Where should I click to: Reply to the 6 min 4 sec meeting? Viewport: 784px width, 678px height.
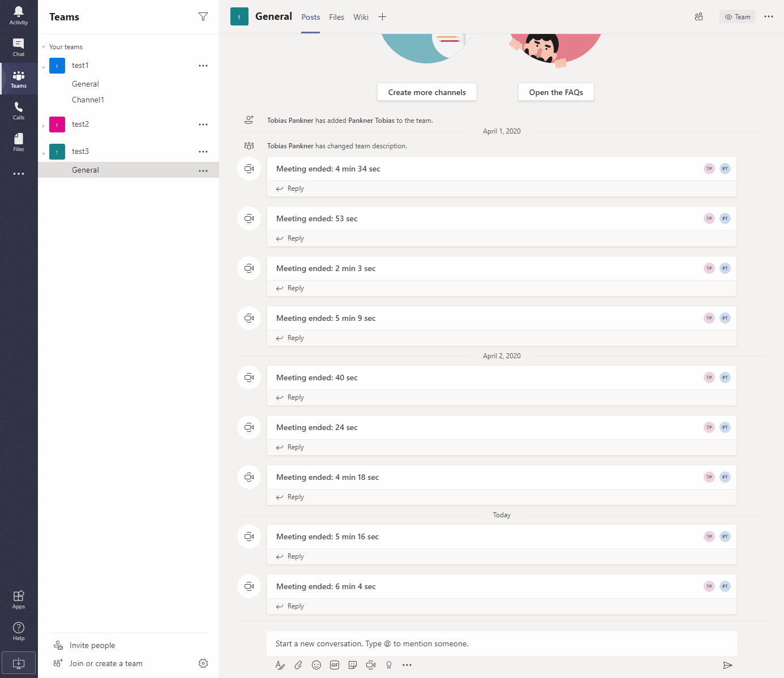coord(290,606)
